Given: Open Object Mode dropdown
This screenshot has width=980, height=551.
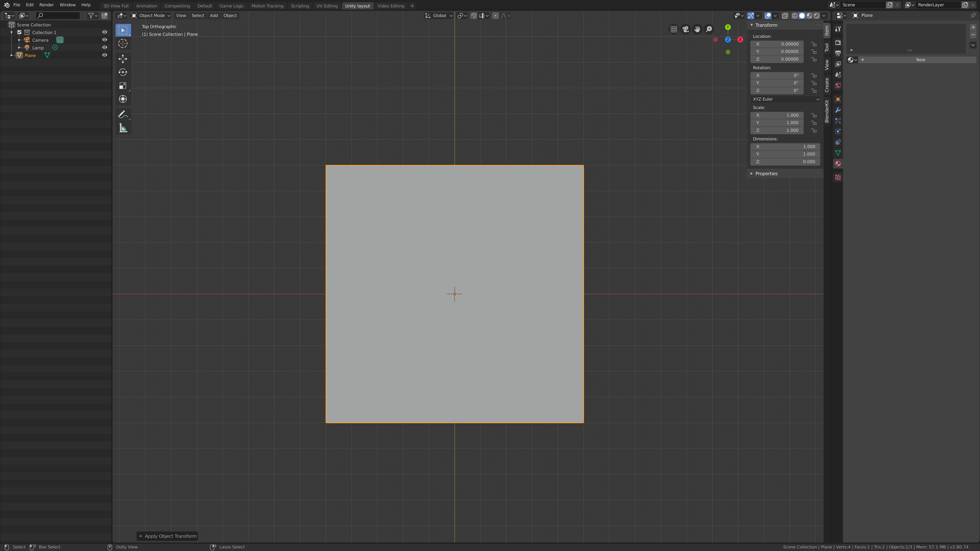Looking at the screenshot, I should coord(151,15).
